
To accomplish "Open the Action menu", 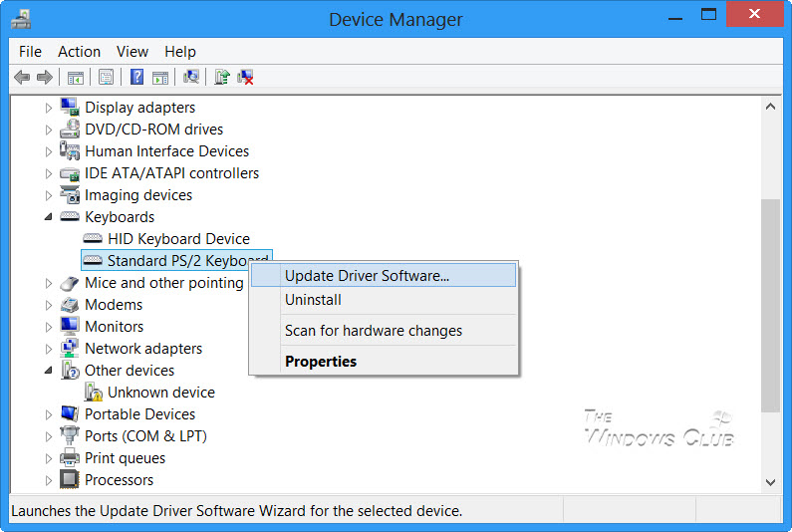I will pos(79,52).
